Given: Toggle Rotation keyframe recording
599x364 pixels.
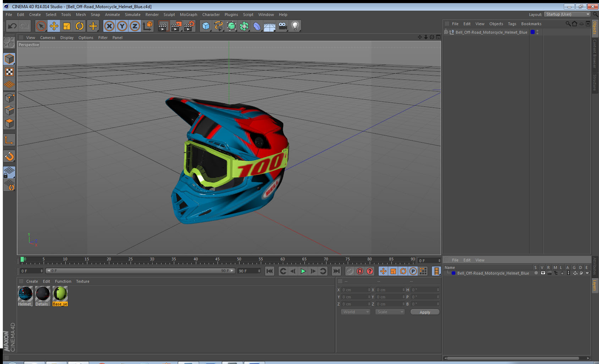Looking at the screenshot, I should point(403,271).
